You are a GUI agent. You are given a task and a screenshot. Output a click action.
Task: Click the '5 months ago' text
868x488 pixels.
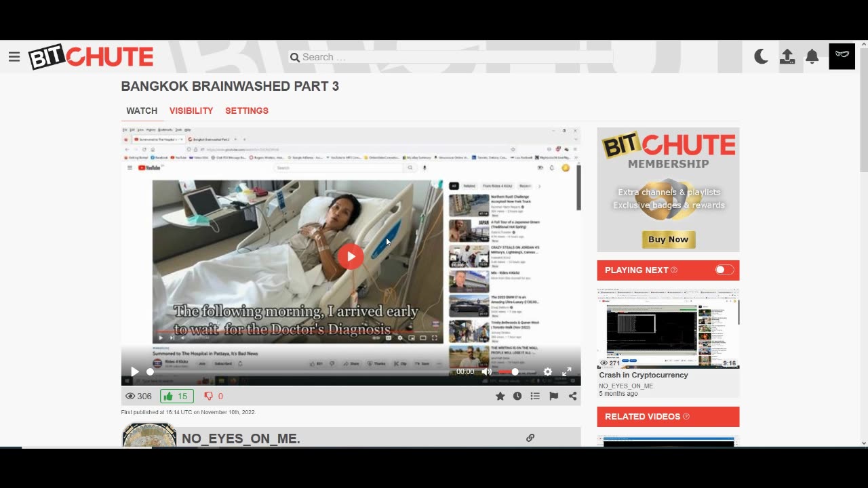pos(618,394)
